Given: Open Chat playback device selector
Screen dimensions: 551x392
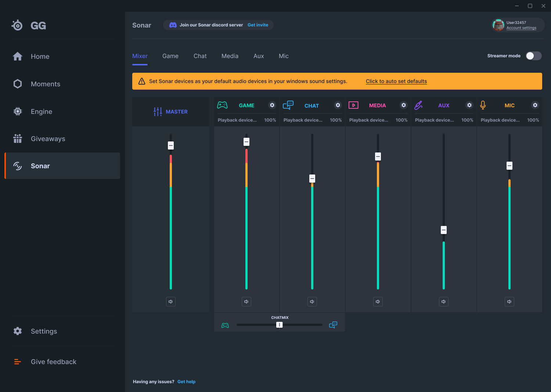Looking at the screenshot, I should coord(303,120).
